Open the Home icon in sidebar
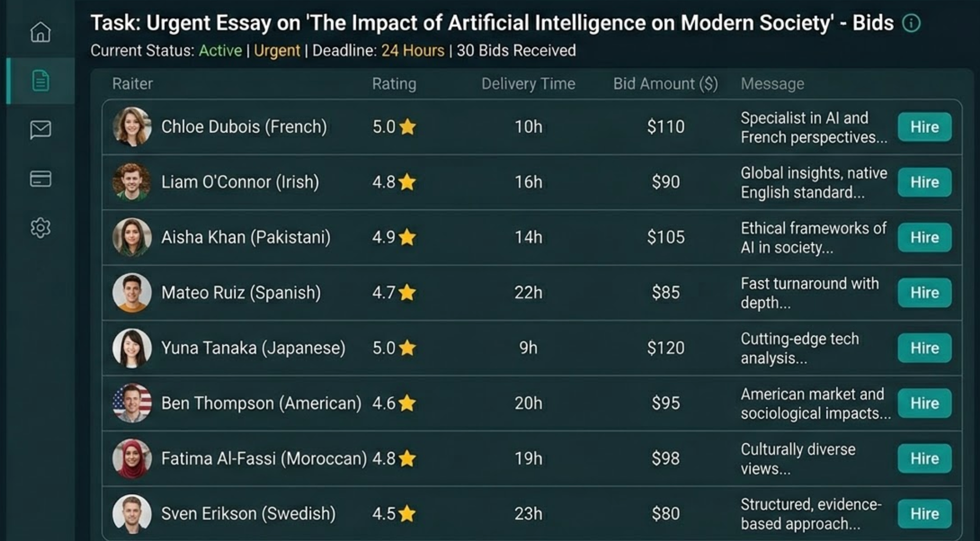Screen dimensions: 980x541 40,32
